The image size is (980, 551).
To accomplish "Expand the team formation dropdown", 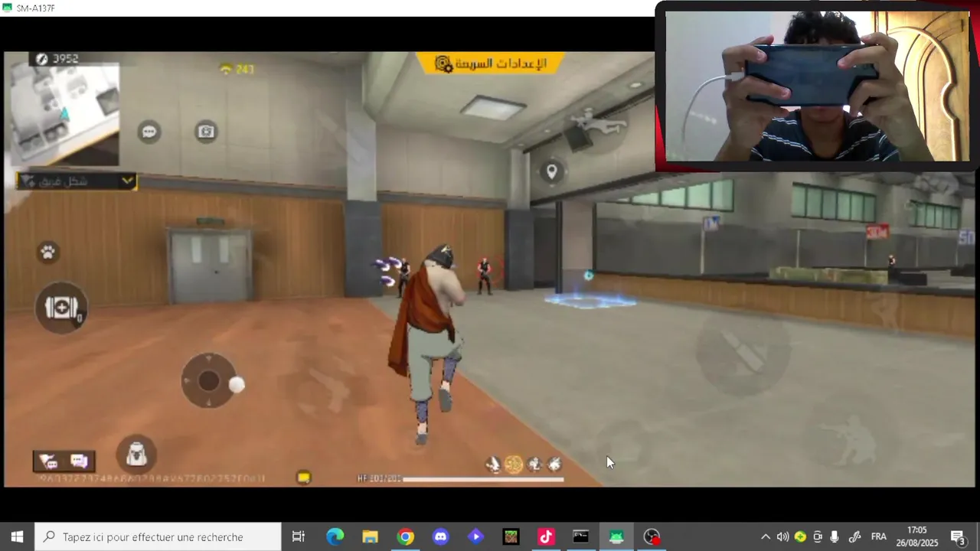I will (77, 181).
